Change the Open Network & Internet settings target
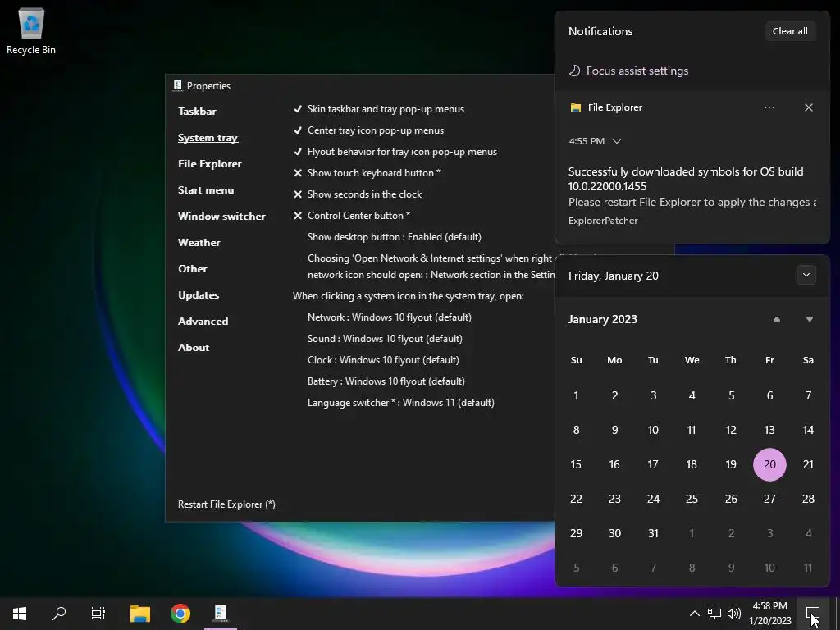This screenshot has width=840, height=630. click(x=431, y=267)
